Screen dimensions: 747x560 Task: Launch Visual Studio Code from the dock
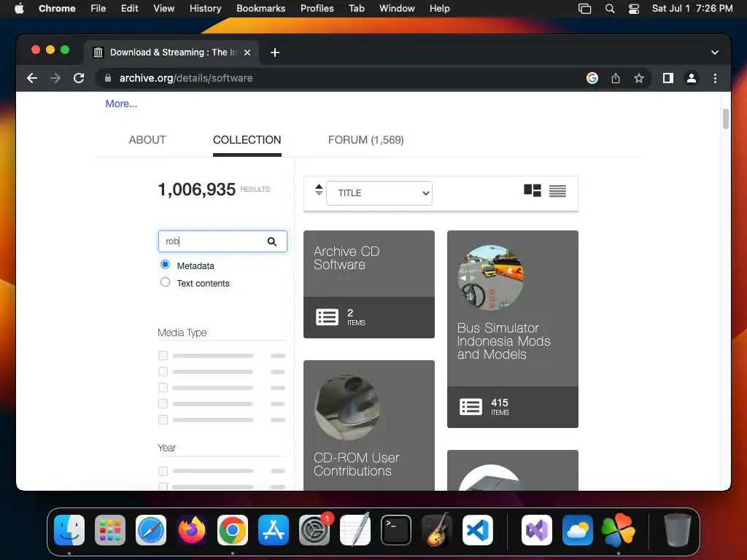point(477,530)
